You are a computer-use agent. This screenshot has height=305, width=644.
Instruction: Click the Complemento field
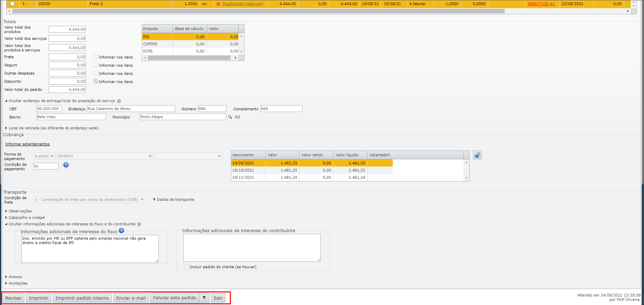point(282,109)
